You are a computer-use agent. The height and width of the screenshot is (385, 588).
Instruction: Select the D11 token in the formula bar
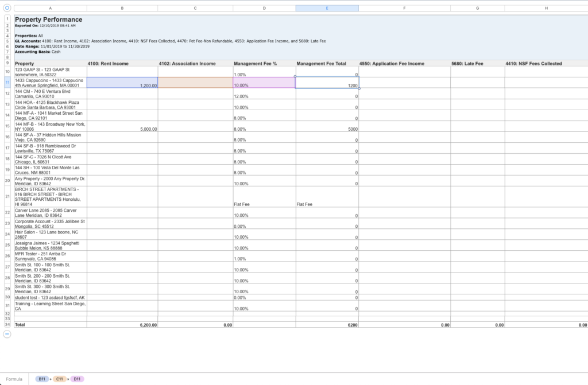[77, 379]
